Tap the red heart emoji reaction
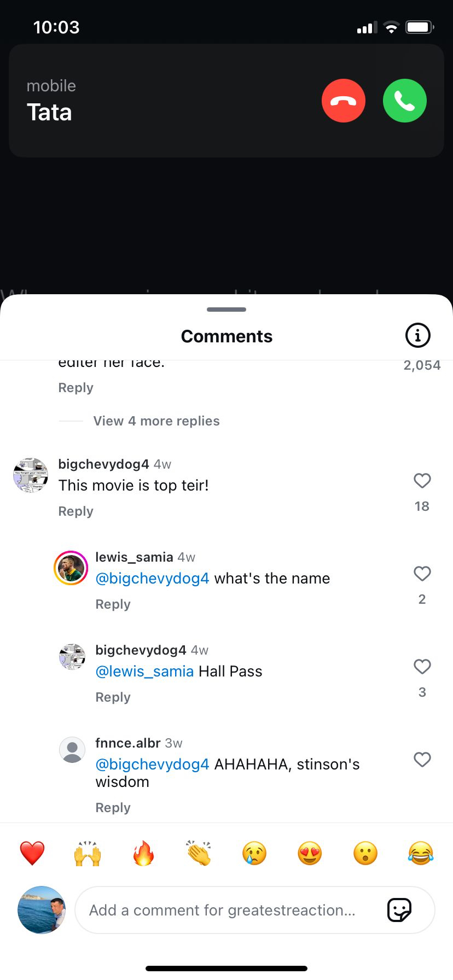 click(32, 853)
